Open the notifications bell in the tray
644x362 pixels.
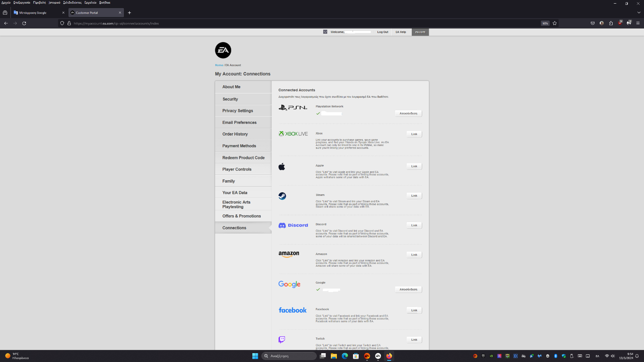[637, 356]
